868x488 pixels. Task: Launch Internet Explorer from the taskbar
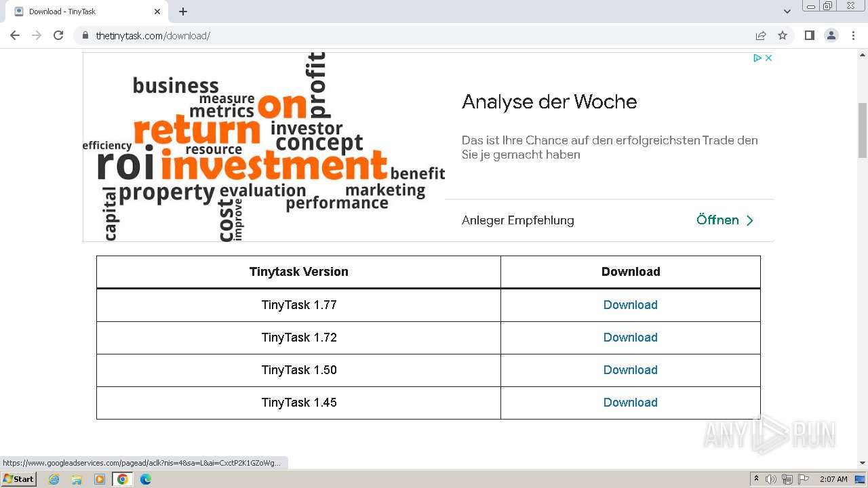tap(54, 479)
